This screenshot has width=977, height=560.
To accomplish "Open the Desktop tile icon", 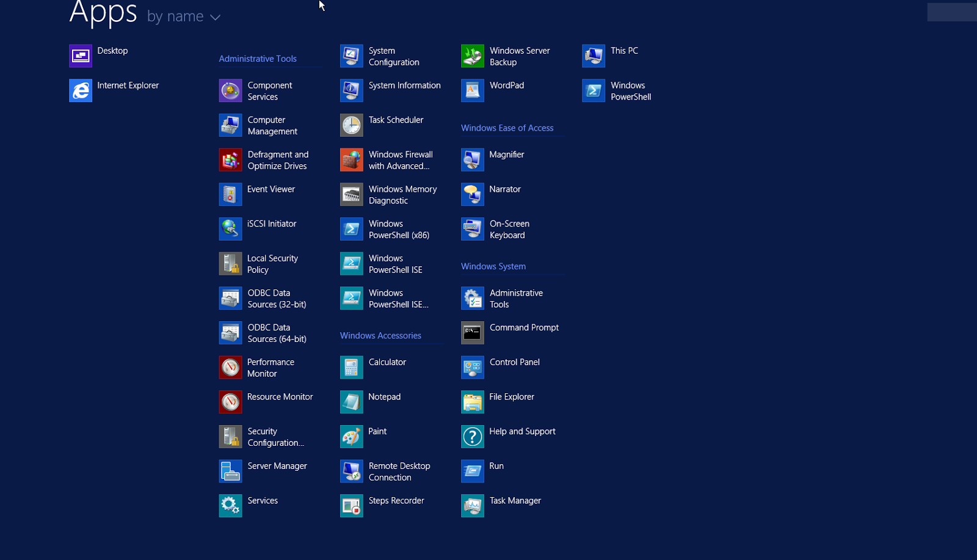I will 81,56.
